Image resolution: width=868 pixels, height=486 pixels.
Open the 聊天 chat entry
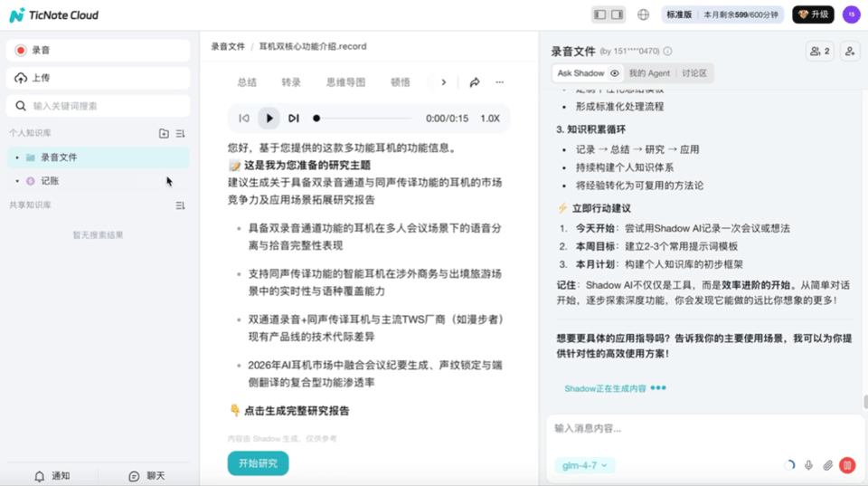click(x=147, y=476)
